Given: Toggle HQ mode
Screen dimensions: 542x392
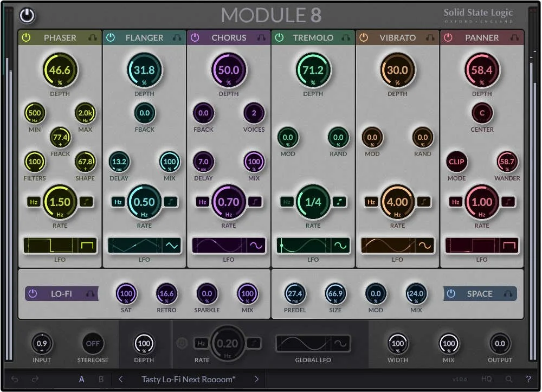Looking at the screenshot, I should tap(486, 379).
